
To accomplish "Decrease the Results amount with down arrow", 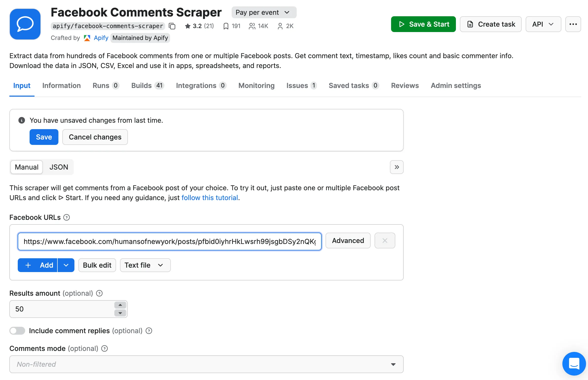I will coord(120,313).
